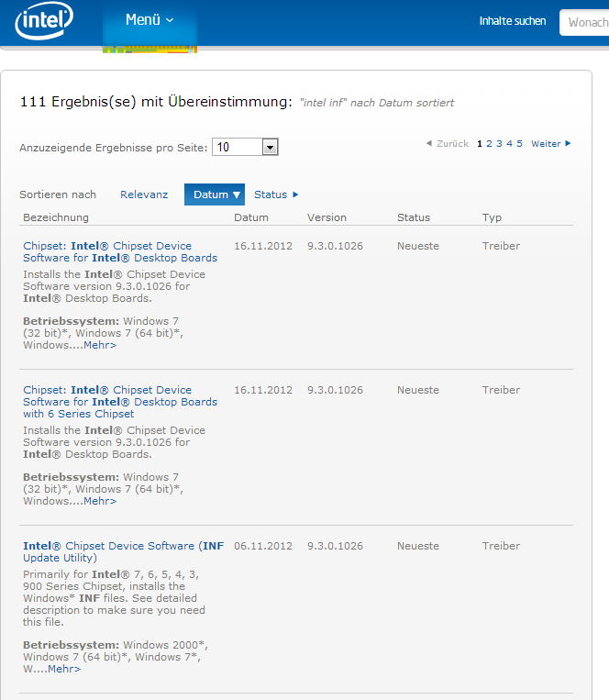Viewport: 609px width, 700px height.
Task: Go to results page 5
Action: point(519,144)
